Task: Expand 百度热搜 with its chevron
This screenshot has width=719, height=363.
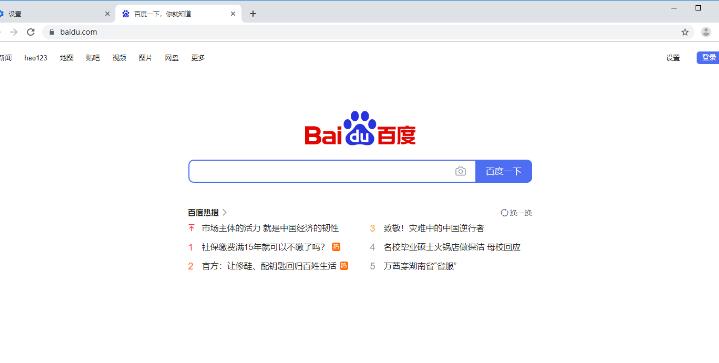Action: click(224, 213)
